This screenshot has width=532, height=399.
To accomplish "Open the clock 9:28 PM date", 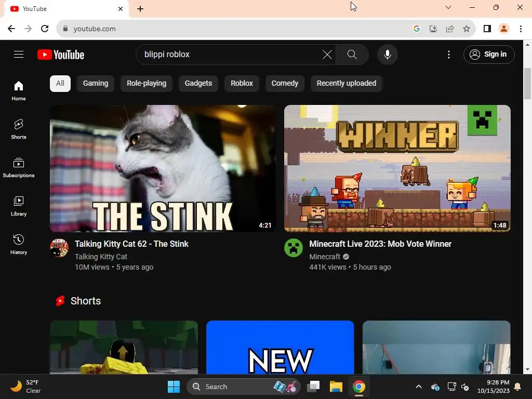I will [494, 387].
